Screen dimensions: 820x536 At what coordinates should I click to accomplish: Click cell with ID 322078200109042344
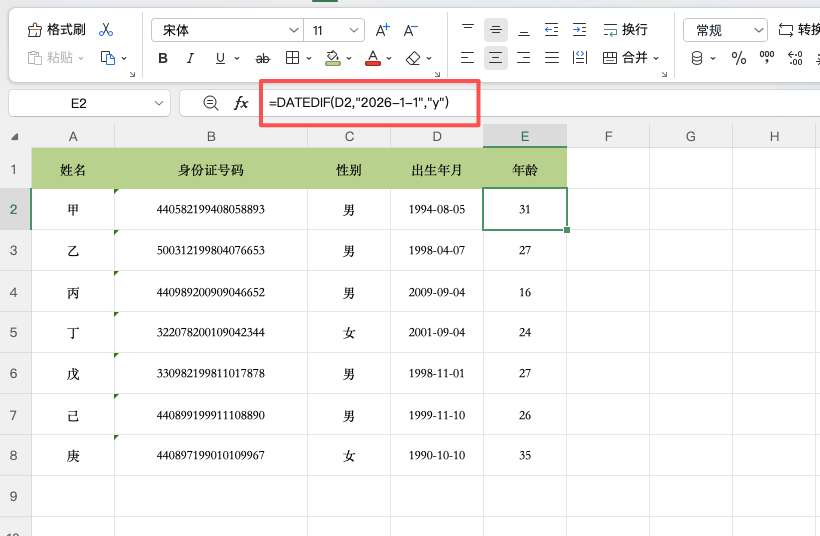(x=211, y=332)
